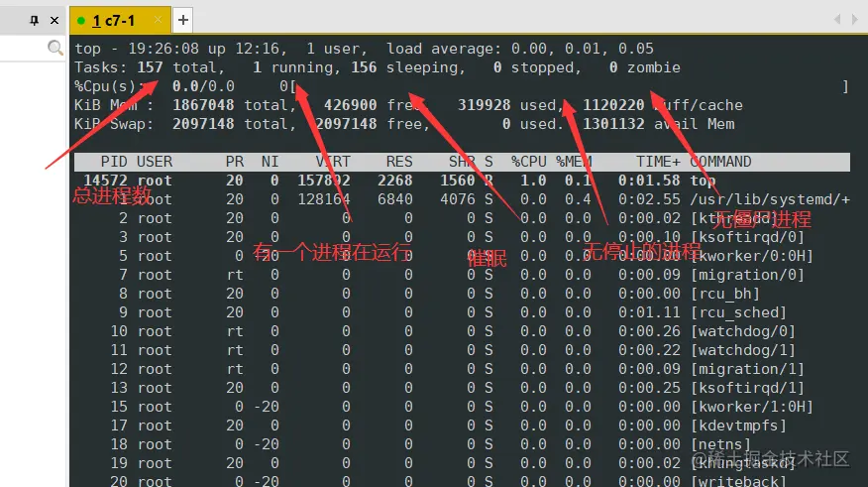Show previous tabs with left arrow
Screen dimensions: 868x487
[x=837, y=20]
